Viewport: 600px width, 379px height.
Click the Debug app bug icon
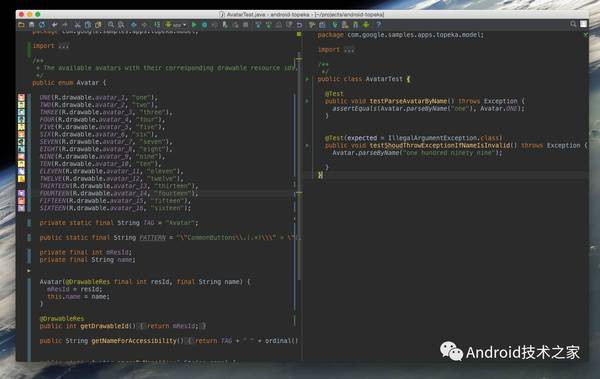[x=204, y=25]
